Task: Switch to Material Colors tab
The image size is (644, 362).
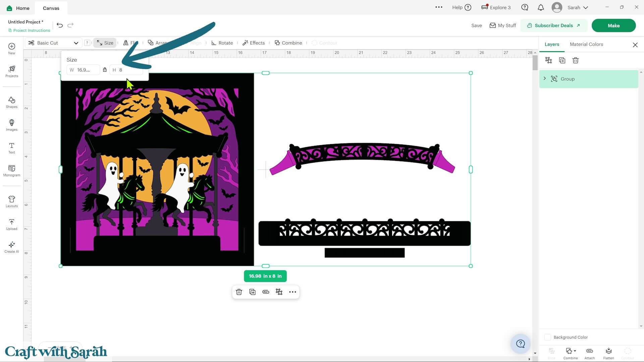Action: 586,44
